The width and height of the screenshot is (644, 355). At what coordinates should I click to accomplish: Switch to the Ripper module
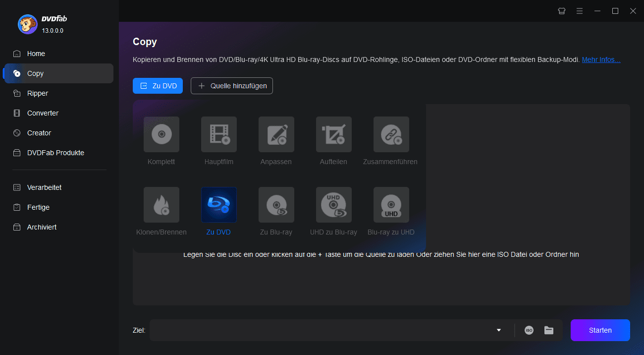[58, 93]
